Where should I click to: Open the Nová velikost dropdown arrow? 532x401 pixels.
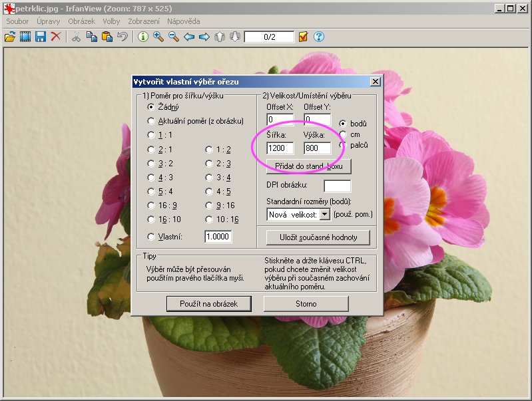325,214
